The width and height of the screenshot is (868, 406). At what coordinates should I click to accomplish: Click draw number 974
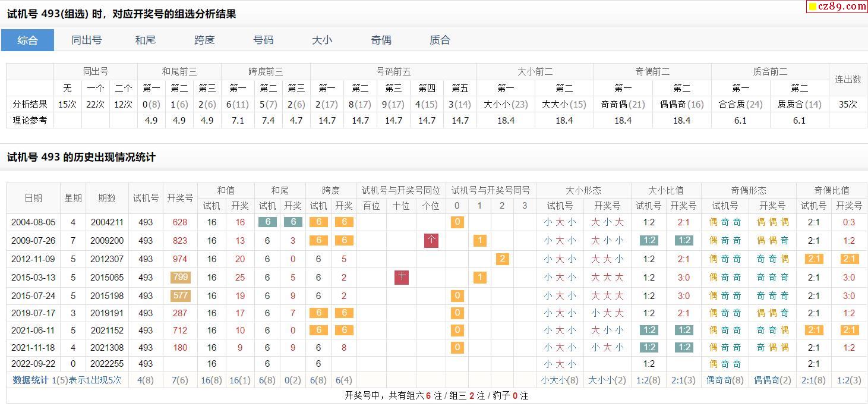tap(179, 259)
